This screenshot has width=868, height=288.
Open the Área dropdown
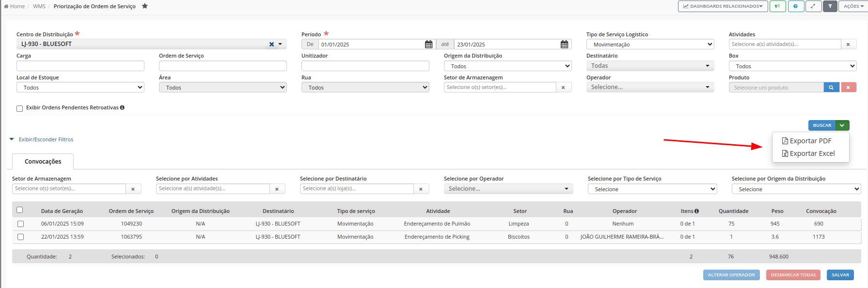point(223,87)
